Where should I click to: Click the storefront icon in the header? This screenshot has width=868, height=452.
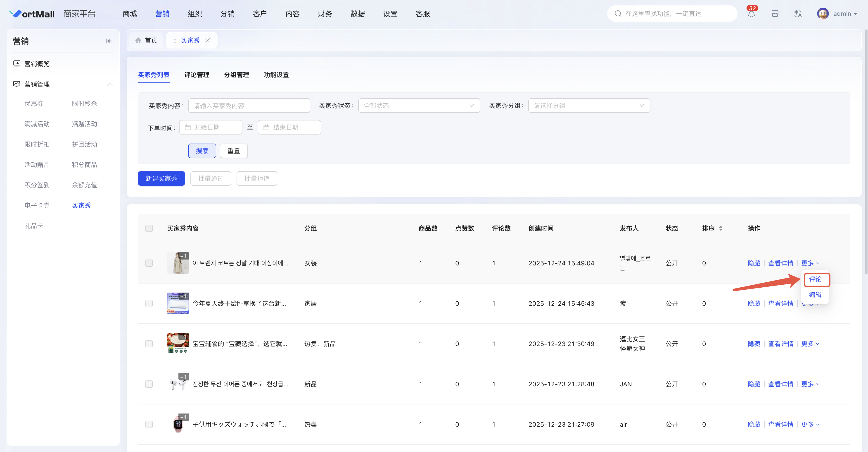[775, 14]
